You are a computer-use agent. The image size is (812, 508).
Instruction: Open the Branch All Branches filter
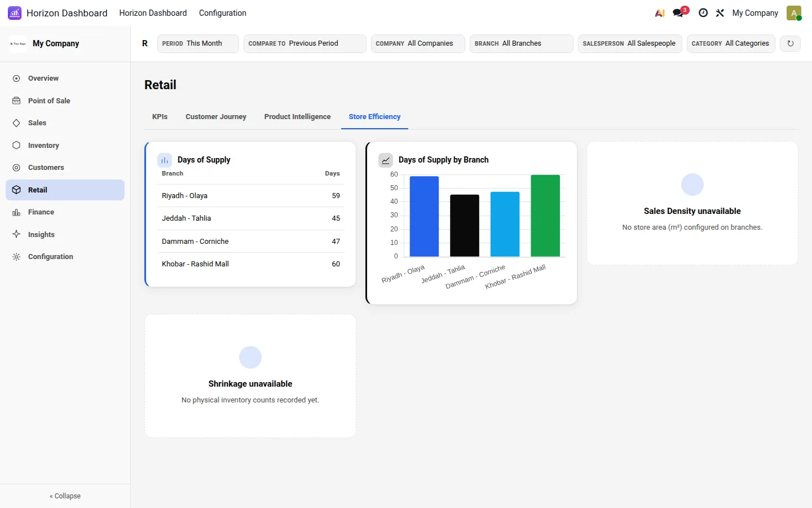[522, 43]
